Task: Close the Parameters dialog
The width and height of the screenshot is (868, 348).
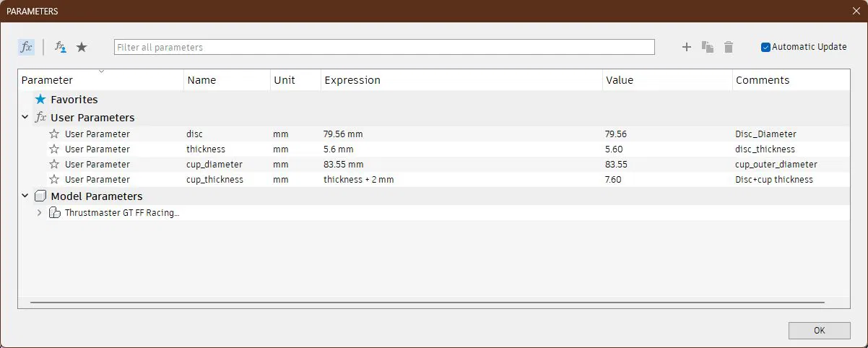Action: coord(856,11)
